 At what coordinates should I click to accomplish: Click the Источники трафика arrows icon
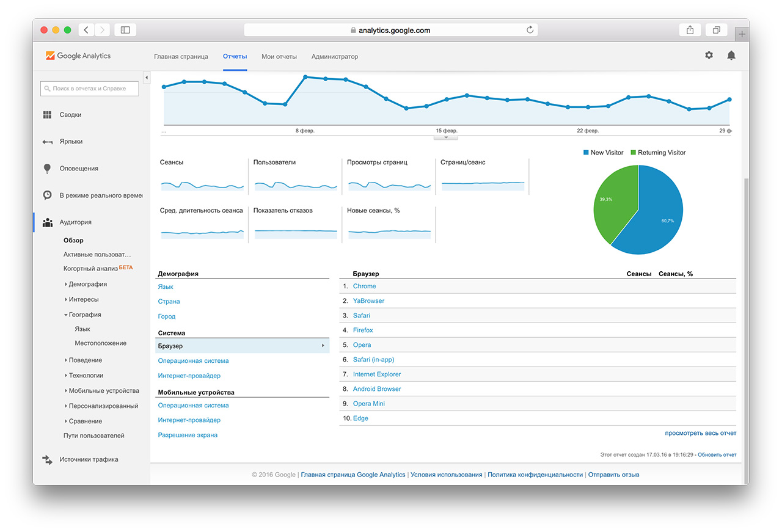[47, 459]
